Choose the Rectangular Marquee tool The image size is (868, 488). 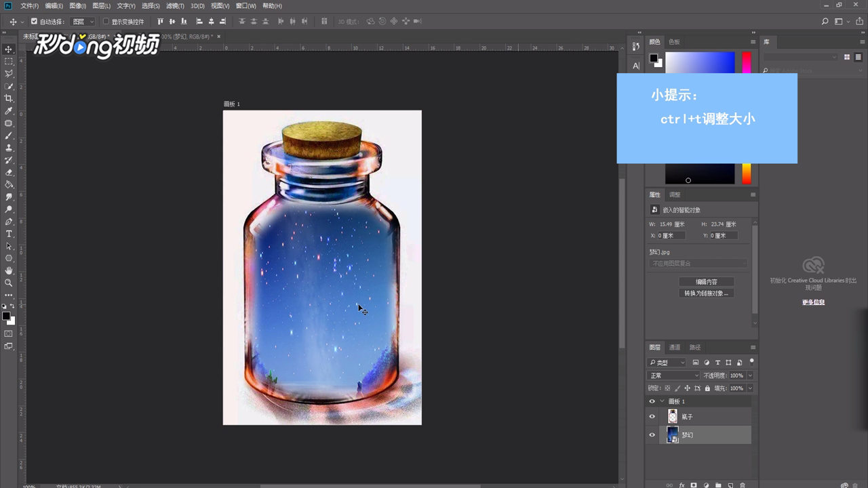(9, 61)
